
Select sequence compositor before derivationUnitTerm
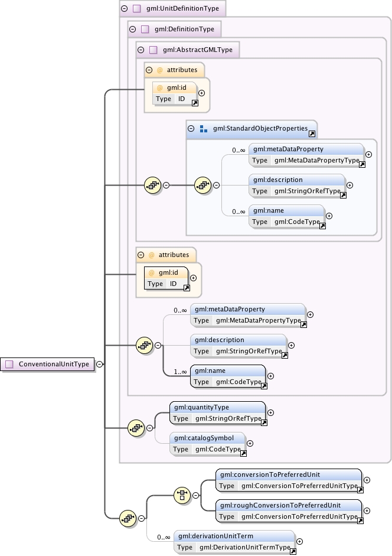pyautogui.click(x=128, y=518)
